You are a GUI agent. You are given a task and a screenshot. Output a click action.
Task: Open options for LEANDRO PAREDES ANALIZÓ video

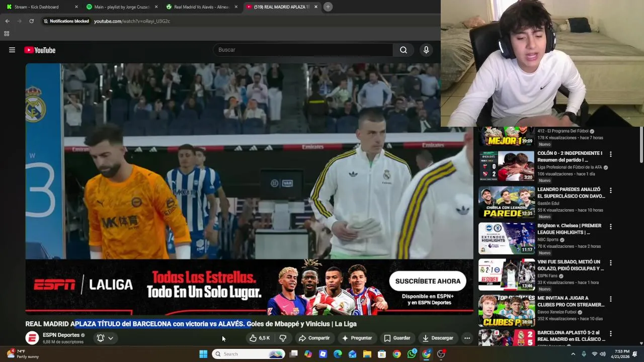(x=611, y=191)
